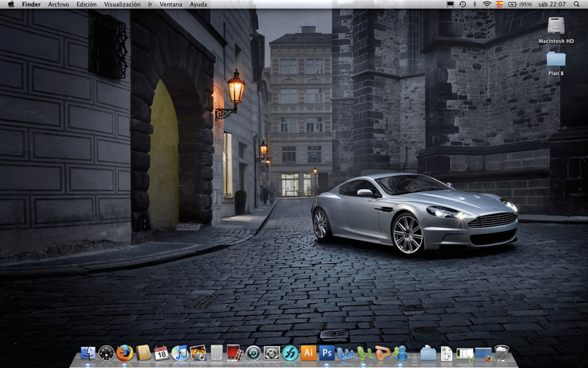Expand the battery status menu
Screen dimensions: 588x368
[512, 4]
